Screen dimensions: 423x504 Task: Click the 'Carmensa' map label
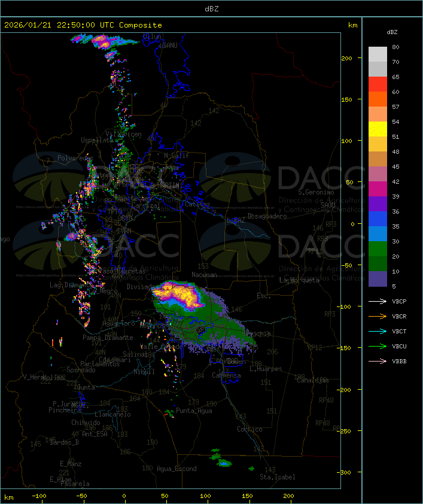click(x=226, y=375)
